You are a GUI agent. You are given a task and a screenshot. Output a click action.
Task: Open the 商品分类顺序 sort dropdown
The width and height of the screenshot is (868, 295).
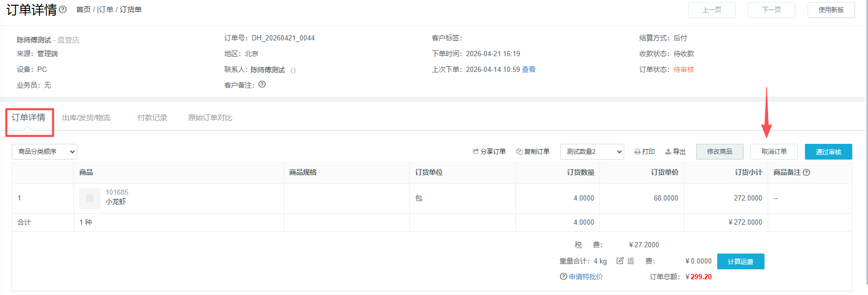pyautogui.click(x=44, y=152)
